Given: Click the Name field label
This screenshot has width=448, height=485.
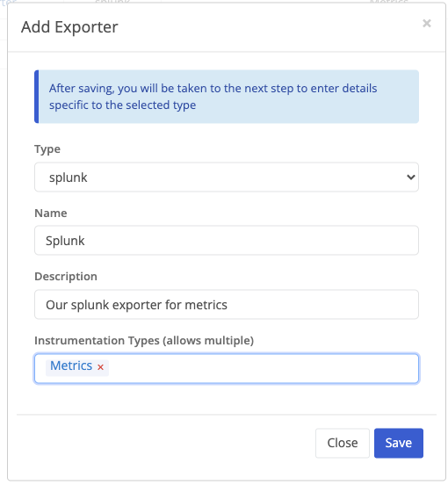Looking at the screenshot, I should (x=51, y=214).
